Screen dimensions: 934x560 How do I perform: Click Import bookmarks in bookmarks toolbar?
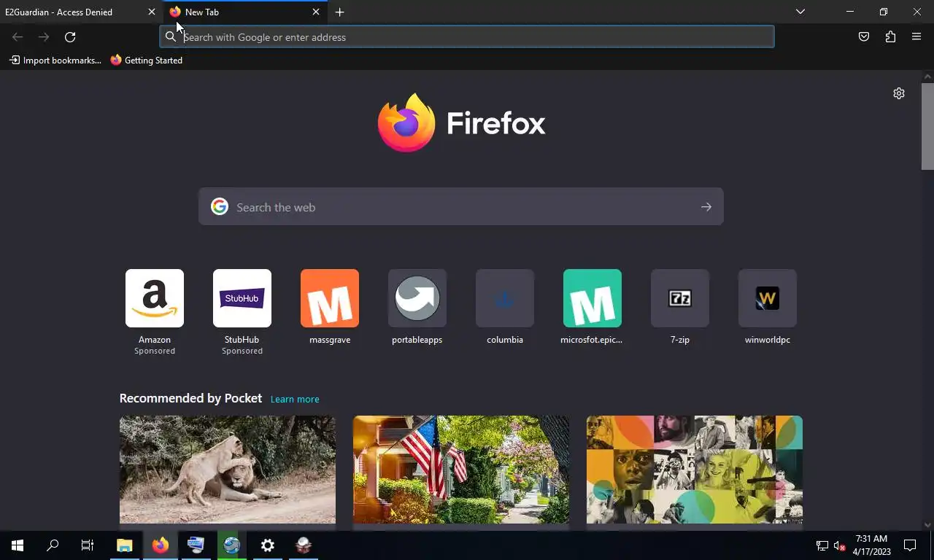(55, 61)
